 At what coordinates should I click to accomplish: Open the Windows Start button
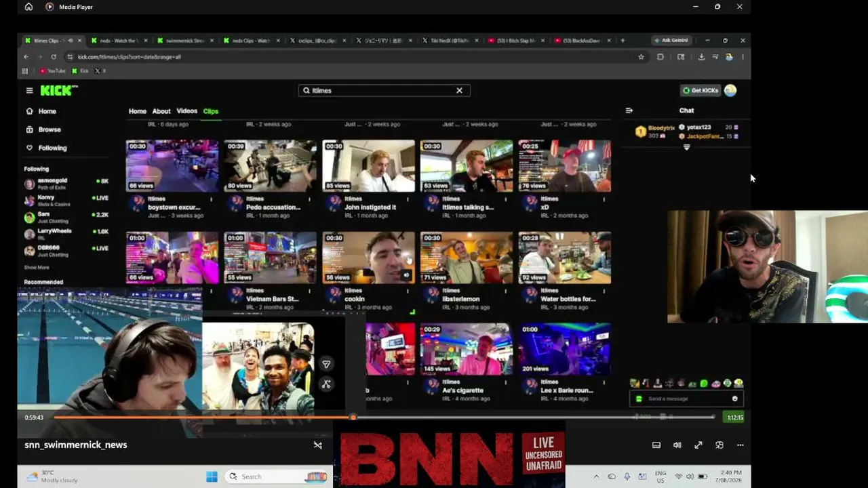click(x=211, y=476)
